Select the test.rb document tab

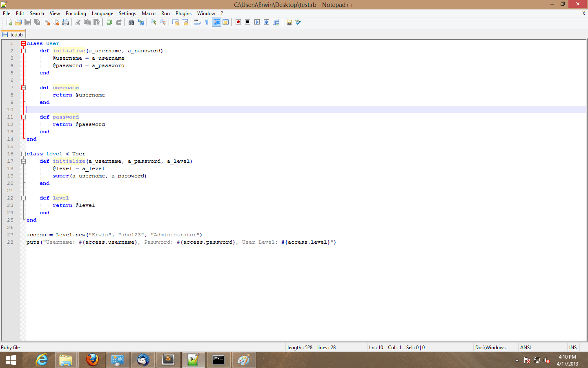pyautogui.click(x=13, y=35)
